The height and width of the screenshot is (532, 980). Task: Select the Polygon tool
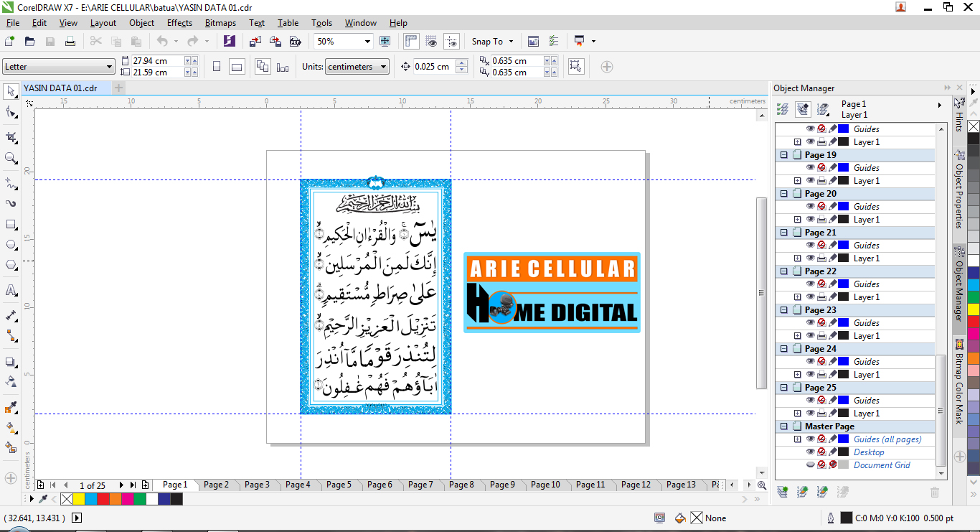coord(11,265)
